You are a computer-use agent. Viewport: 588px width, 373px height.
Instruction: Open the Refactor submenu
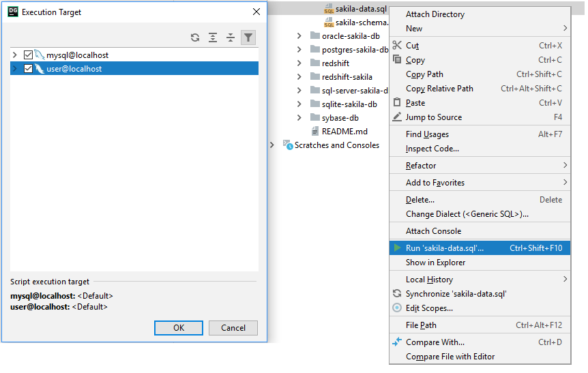pyautogui.click(x=480, y=165)
